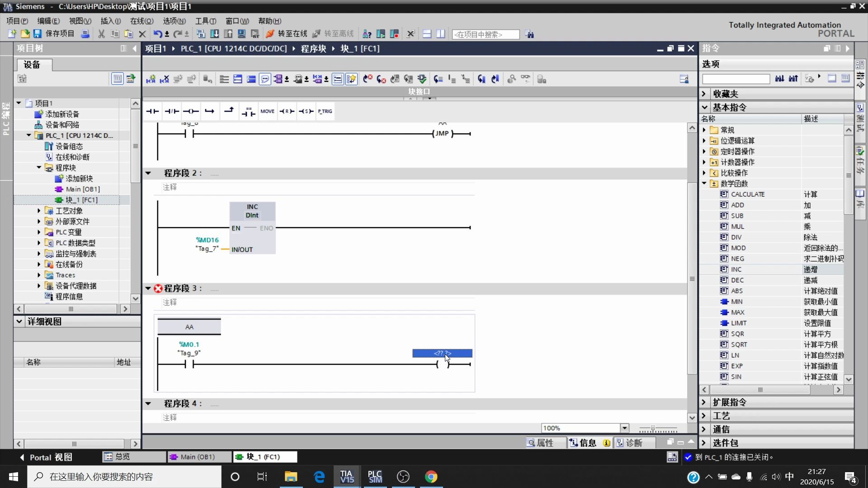This screenshot has width=868, height=488.
Task: Expand 位逻辑运算 instruction folder
Action: (x=704, y=141)
